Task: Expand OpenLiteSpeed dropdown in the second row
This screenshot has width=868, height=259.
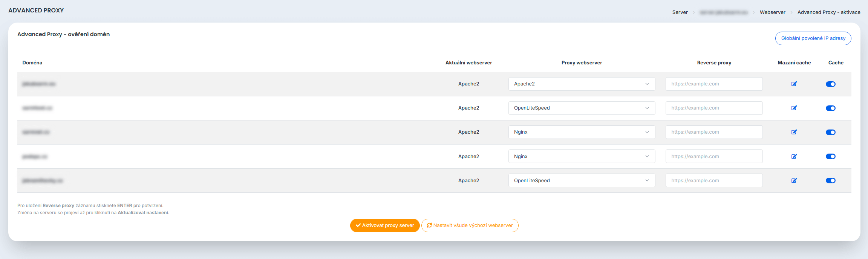Action: coord(581,108)
